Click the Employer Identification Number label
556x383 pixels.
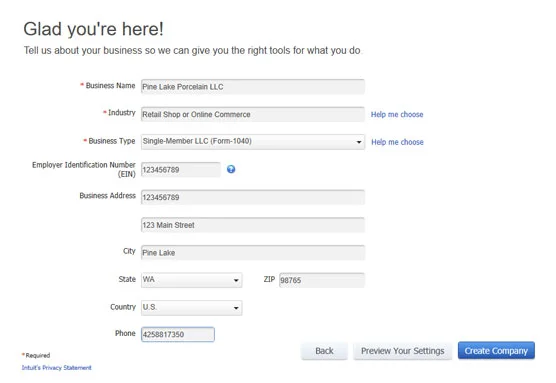coord(84,170)
